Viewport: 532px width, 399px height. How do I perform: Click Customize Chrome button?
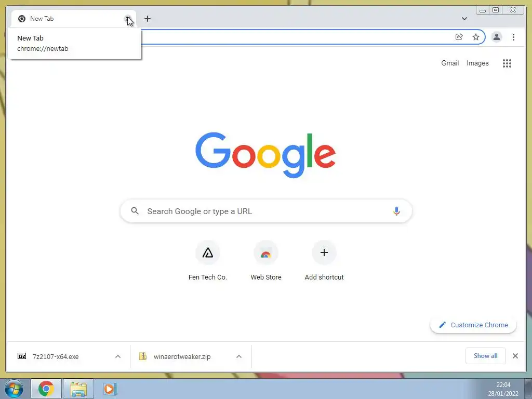click(473, 325)
